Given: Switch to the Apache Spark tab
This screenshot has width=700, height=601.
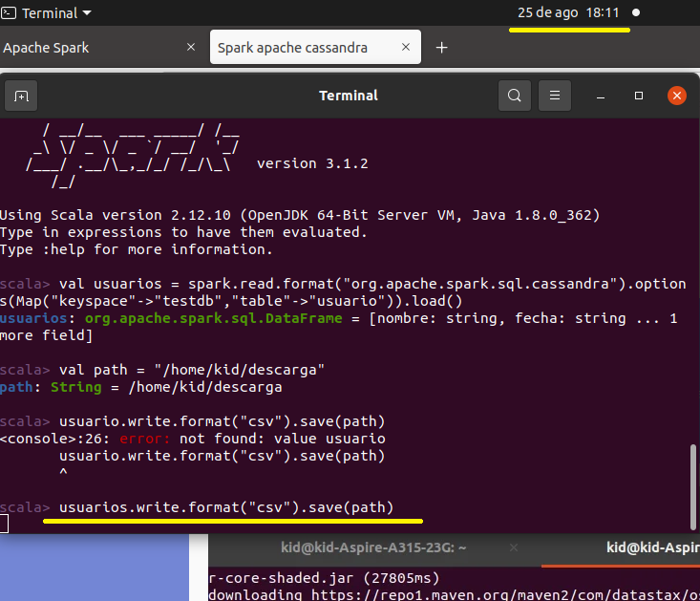Looking at the screenshot, I should (46, 48).
